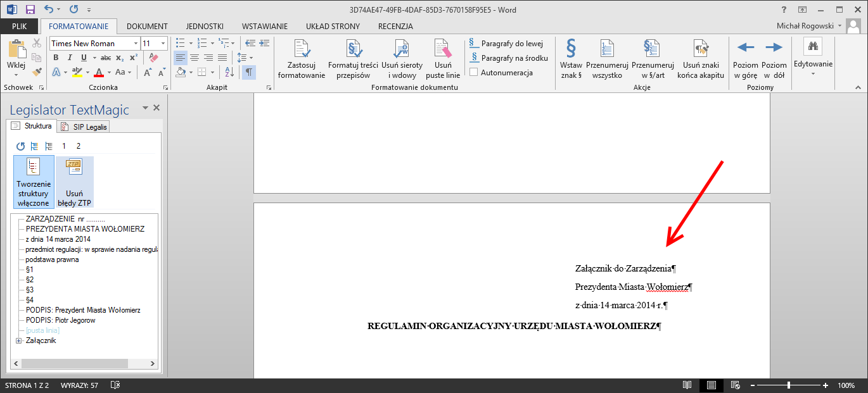Open the Edytowanie dropdown
This screenshot has height=393, width=868.
click(x=813, y=59)
